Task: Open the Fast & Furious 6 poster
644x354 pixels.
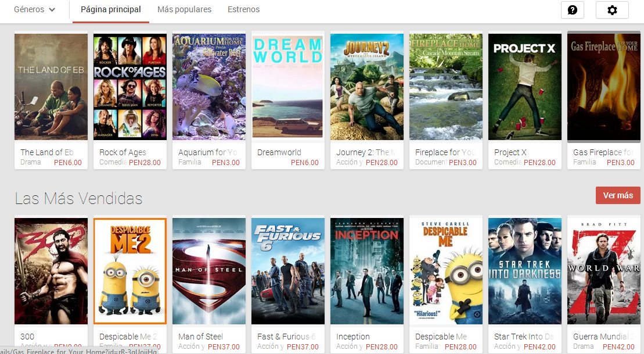Action: pos(288,271)
